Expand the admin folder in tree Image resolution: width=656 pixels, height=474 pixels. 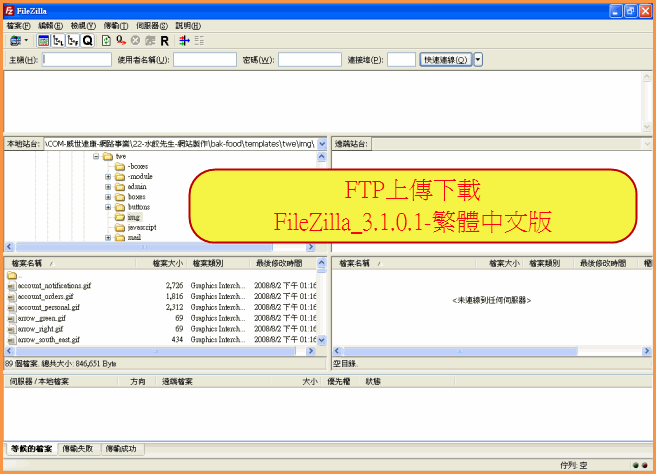[x=108, y=187]
